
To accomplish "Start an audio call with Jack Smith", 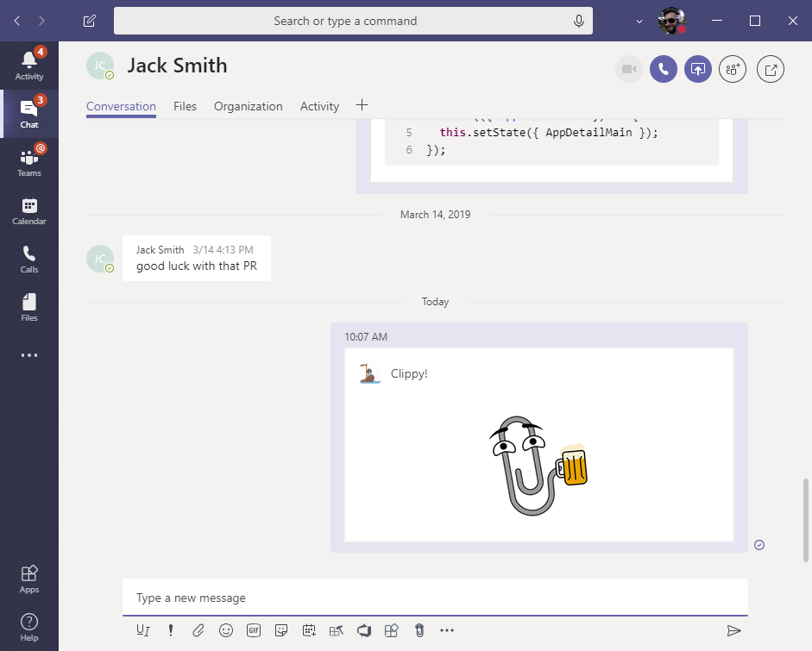I will click(663, 68).
